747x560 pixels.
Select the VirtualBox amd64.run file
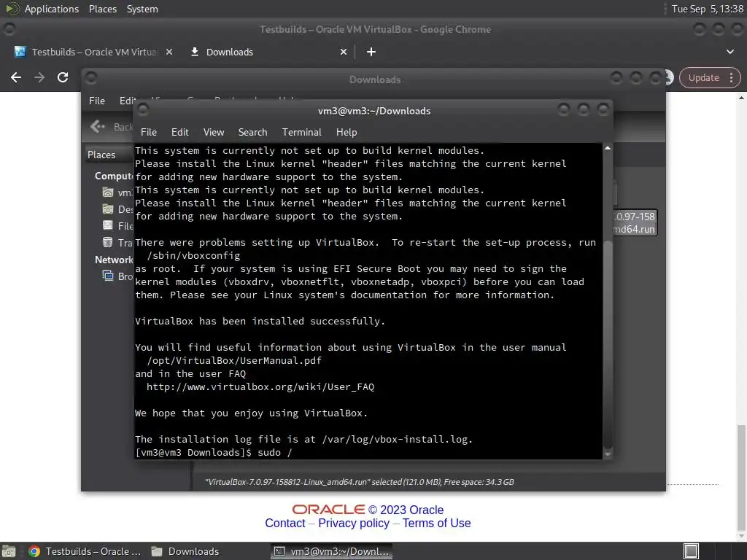tap(635, 222)
